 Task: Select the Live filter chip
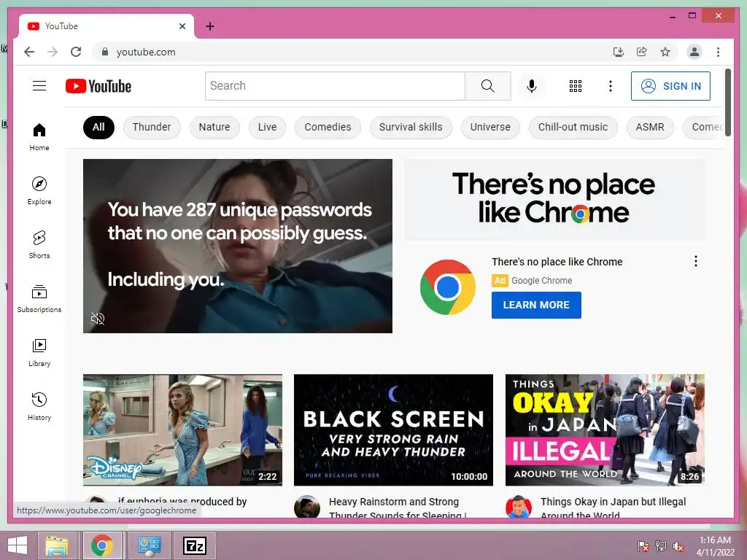coord(267,127)
